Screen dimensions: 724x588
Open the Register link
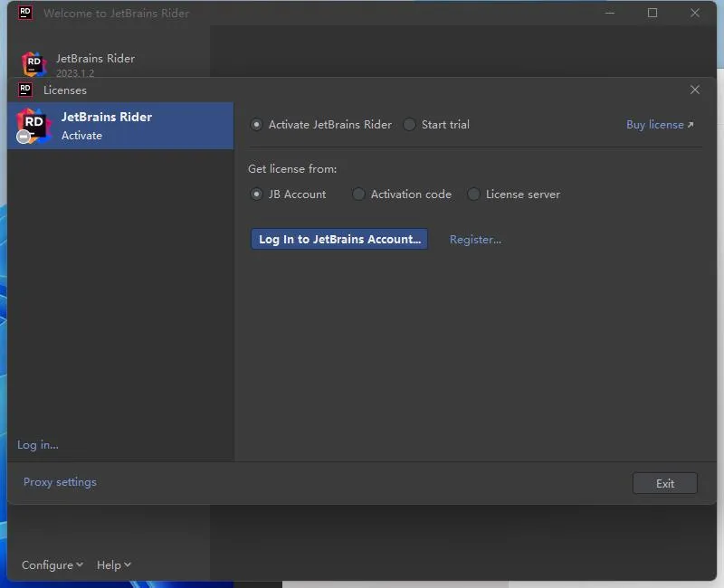point(475,240)
